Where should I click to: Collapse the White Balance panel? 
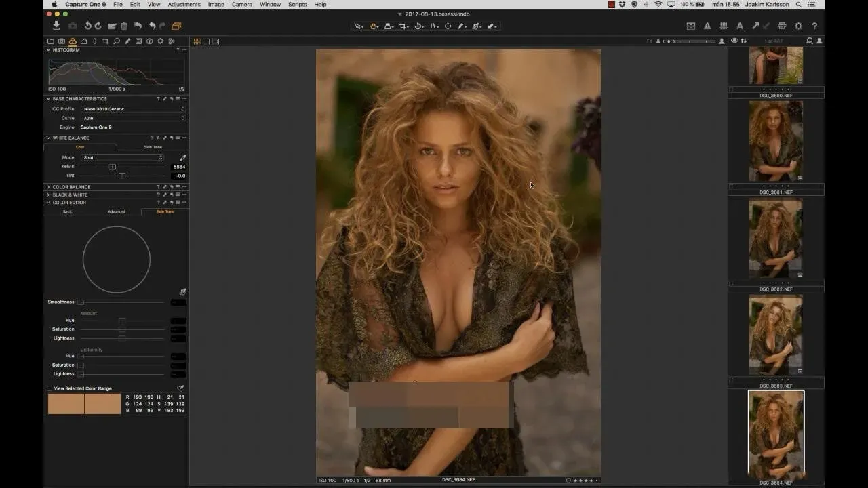[x=48, y=138]
